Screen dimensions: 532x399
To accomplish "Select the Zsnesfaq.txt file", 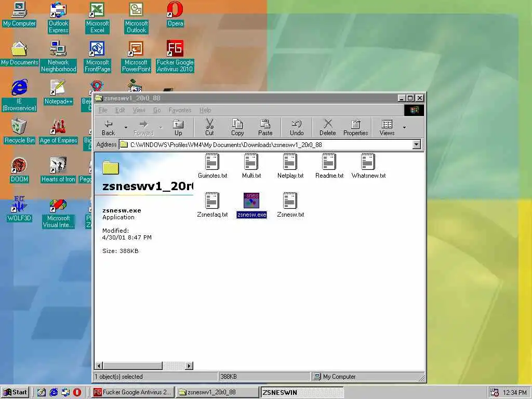I will point(212,205).
